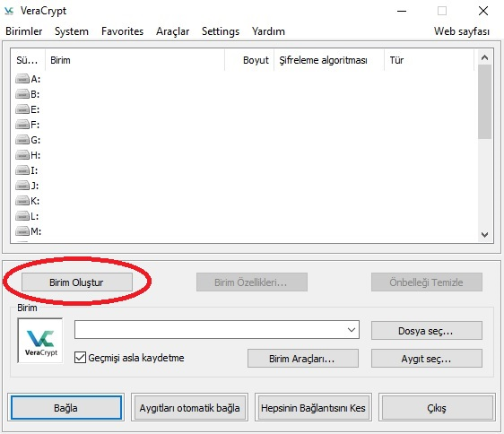504x434 pixels.
Task: Click the Dosya seç... button
Action: pos(427,331)
